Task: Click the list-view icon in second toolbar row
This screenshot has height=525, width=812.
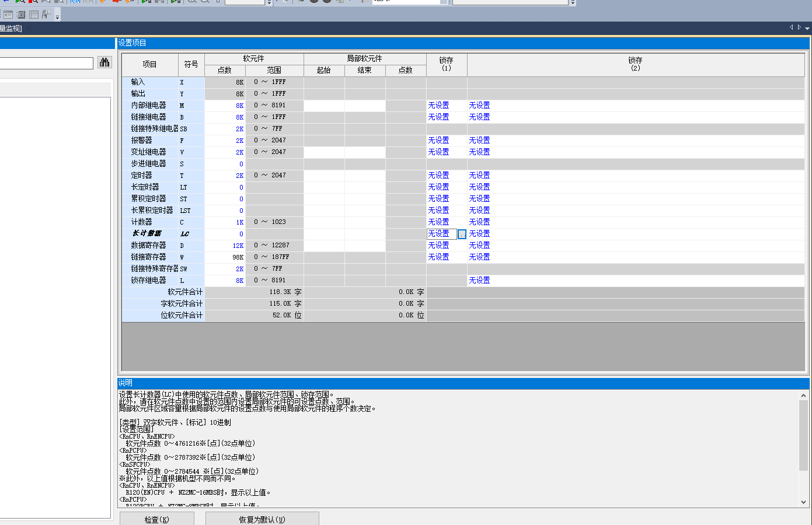Action: 34,15
